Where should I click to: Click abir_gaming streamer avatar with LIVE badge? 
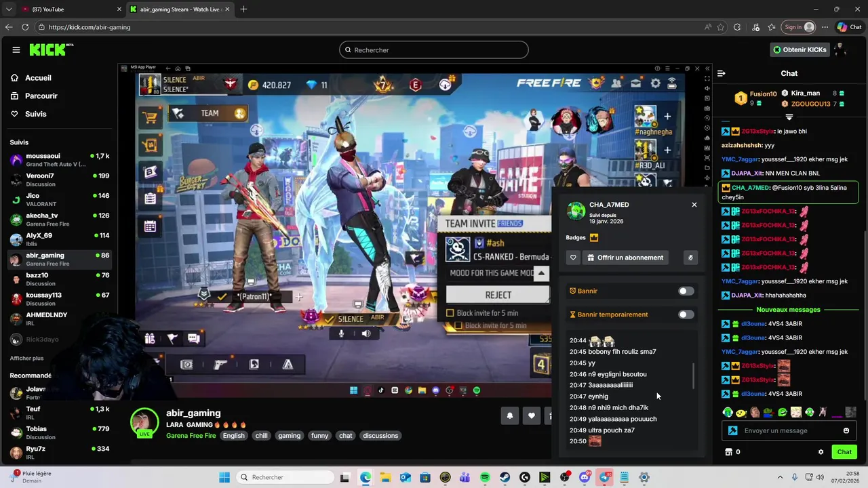(144, 424)
